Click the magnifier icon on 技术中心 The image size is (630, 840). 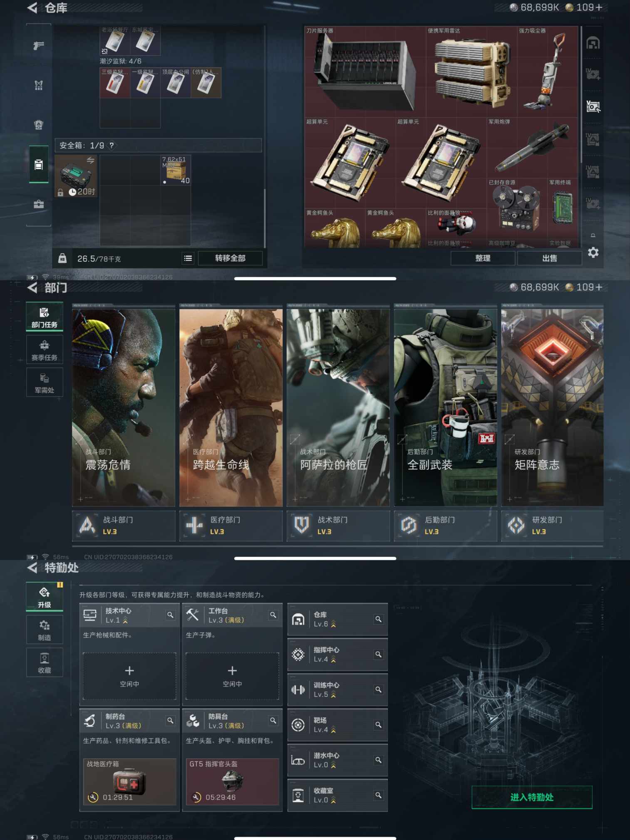(x=170, y=615)
